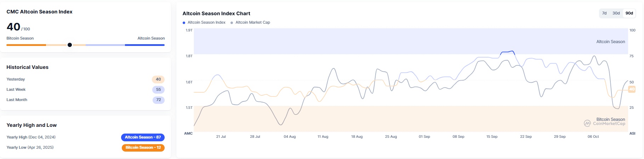Click the Last Week value badge 55
Viewport: 644px width, 159px height.
click(x=158, y=90)
